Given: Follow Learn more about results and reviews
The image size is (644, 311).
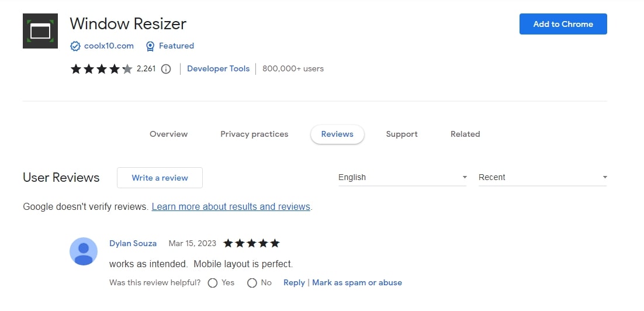Looking at the screenshot, I should click(x=231, y=206).
